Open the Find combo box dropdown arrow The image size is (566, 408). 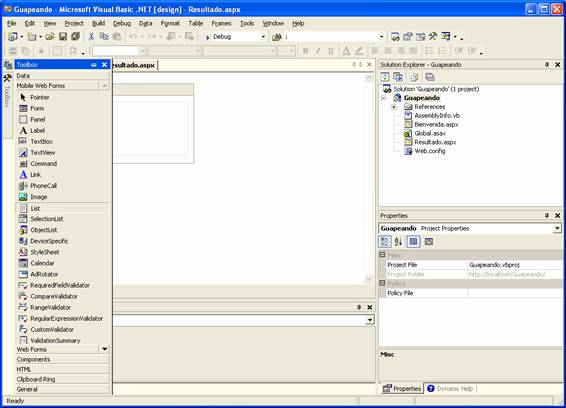pos(382,37)
